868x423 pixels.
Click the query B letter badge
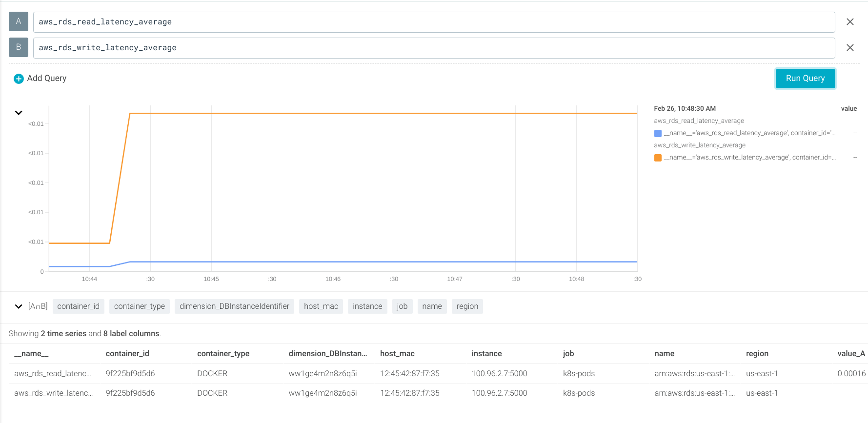[19, 47]
